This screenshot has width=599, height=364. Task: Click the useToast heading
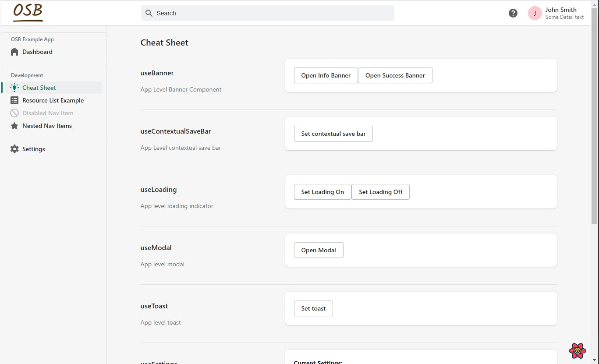[x=154, y=306]
